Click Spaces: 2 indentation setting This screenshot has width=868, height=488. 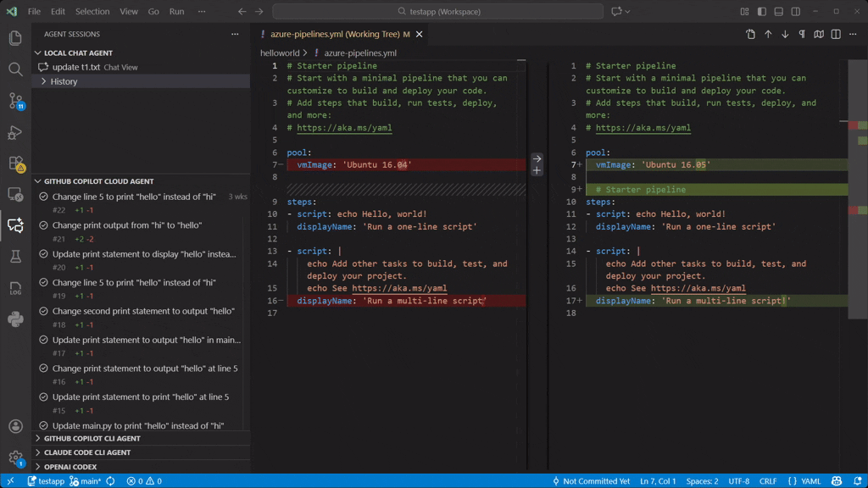(702, 481)
